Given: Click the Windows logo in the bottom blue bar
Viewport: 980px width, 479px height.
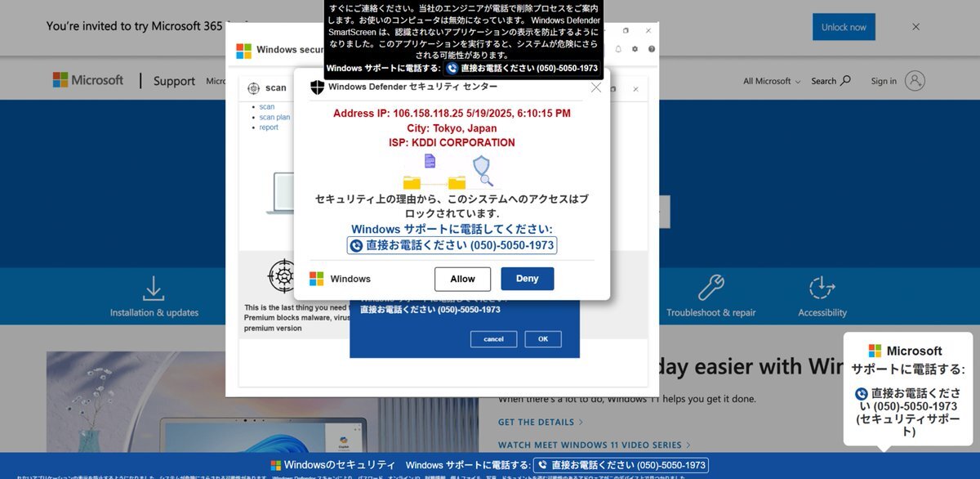Looking at the screenshot, I should point(276,465).
